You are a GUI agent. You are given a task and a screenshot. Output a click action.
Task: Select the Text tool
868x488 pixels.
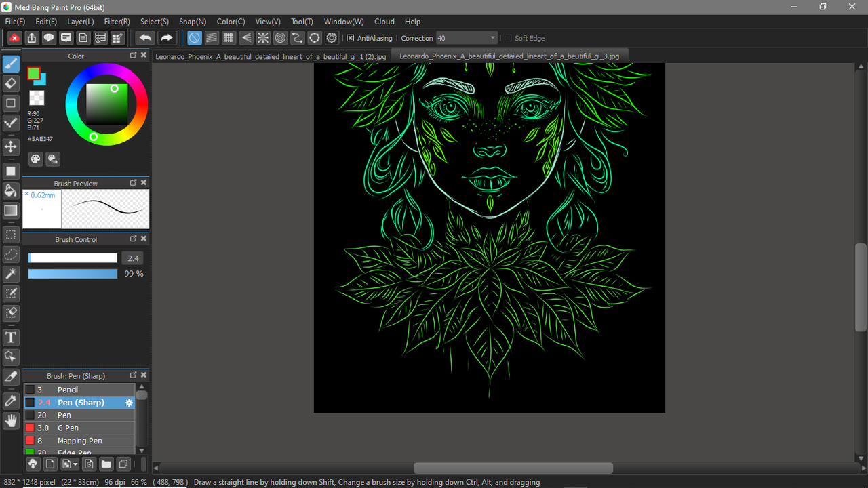coord(11,337)
